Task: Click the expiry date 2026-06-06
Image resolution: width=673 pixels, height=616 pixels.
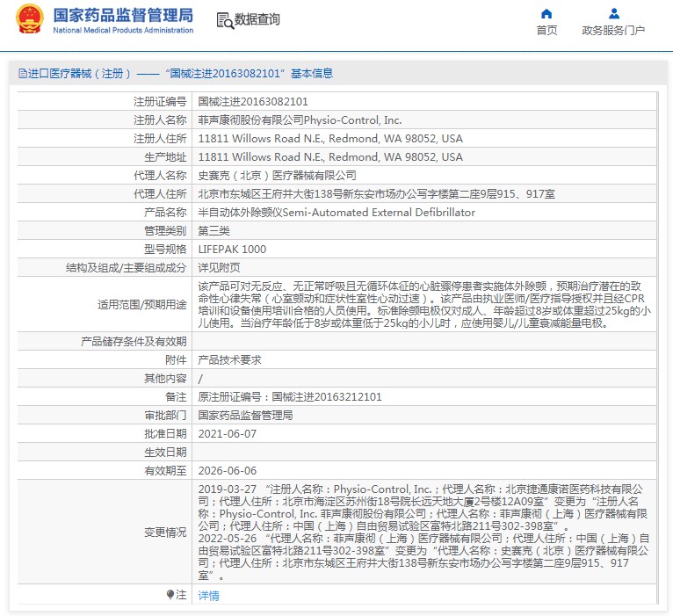Action: point(228,470)
